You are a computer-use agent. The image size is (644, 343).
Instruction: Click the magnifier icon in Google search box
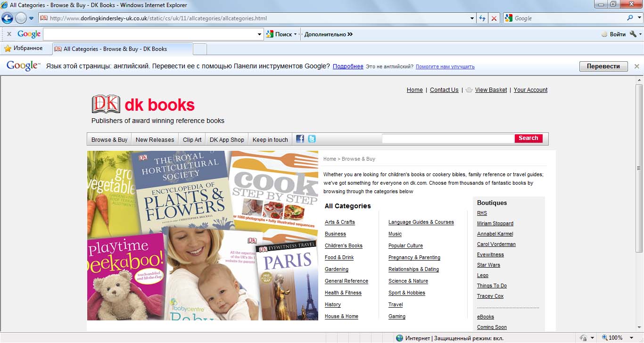(x=630, y=18)
